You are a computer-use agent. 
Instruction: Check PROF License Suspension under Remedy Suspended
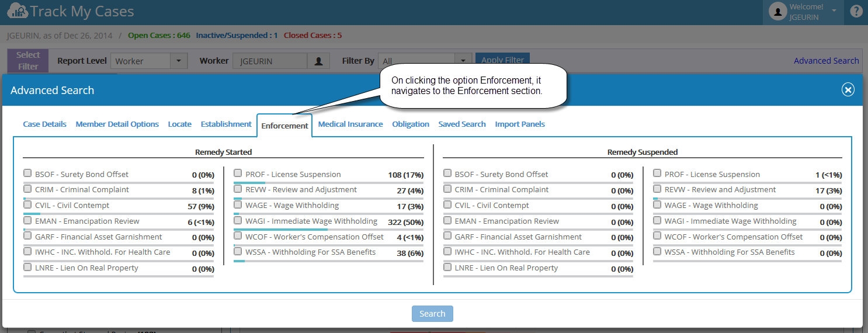(657, 173)
